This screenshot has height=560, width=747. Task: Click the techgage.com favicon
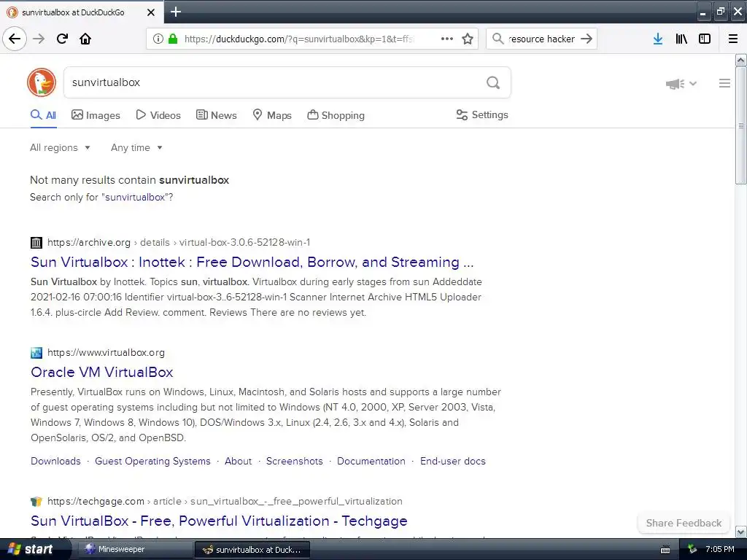click(x=36, y=502)
